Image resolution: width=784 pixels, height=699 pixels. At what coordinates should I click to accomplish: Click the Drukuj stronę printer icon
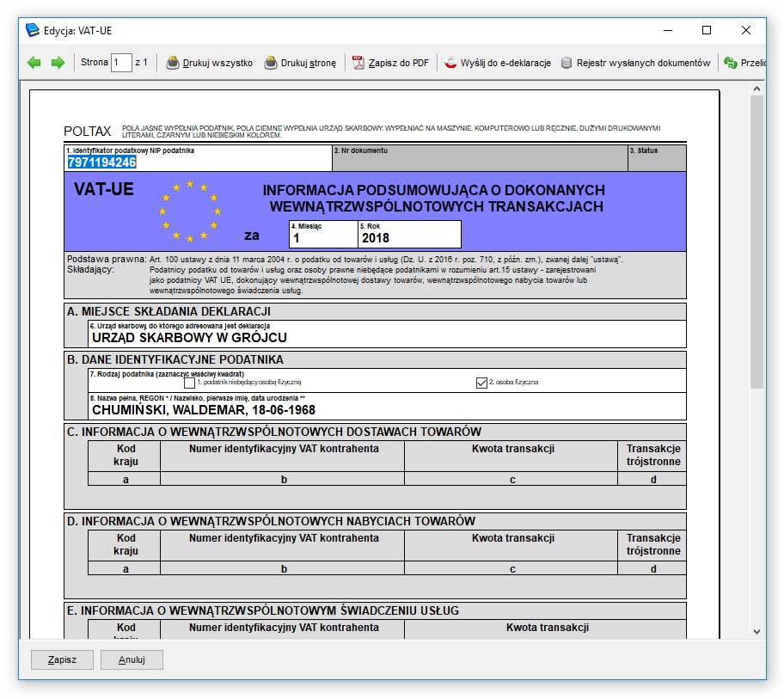[x=271, y=63]
